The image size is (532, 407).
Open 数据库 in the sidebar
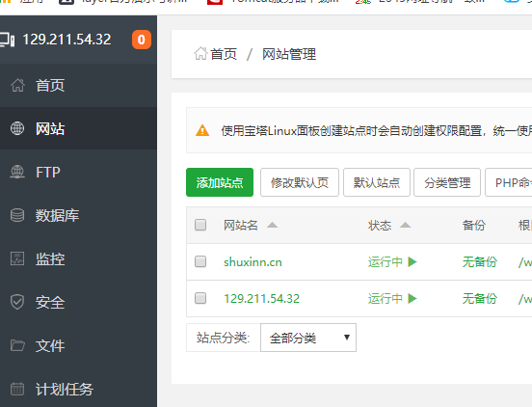click(x=78, y=215)
